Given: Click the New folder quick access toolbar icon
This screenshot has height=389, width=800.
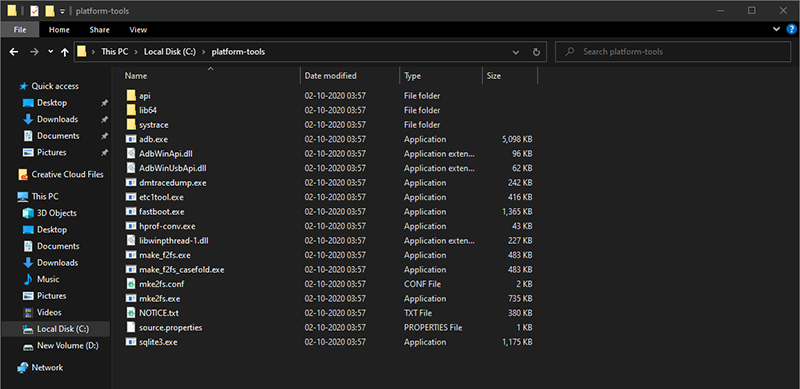Looking at the screenshot, I should pyautogui.click(x=49, y=11).
